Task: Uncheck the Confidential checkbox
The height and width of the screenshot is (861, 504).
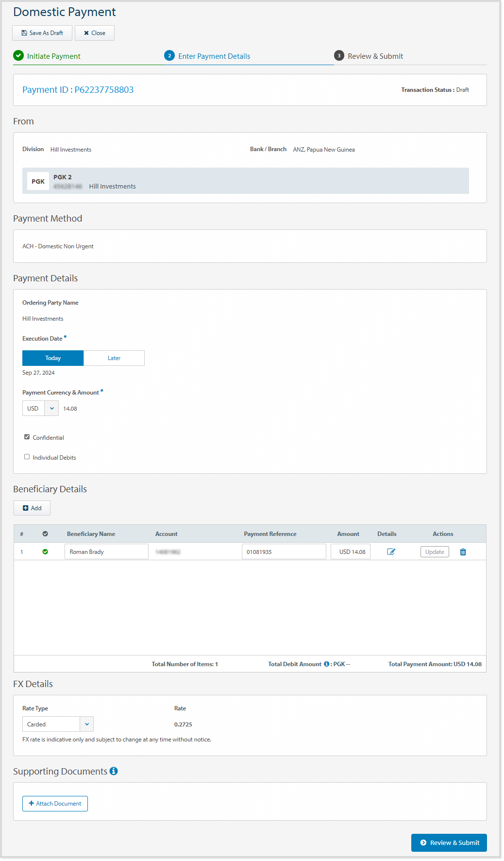Action: (x=27, y=437)
